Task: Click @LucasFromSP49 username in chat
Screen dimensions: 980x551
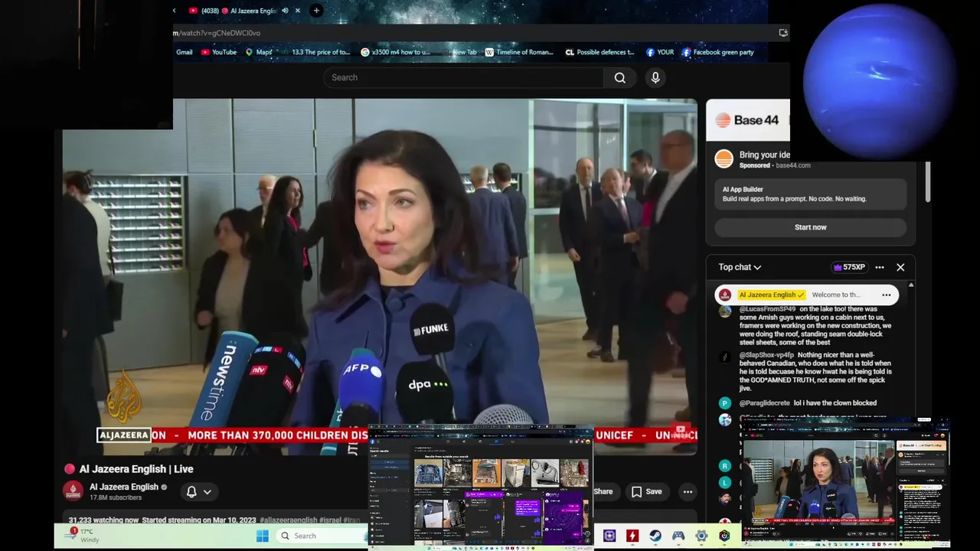Action: 767,309
